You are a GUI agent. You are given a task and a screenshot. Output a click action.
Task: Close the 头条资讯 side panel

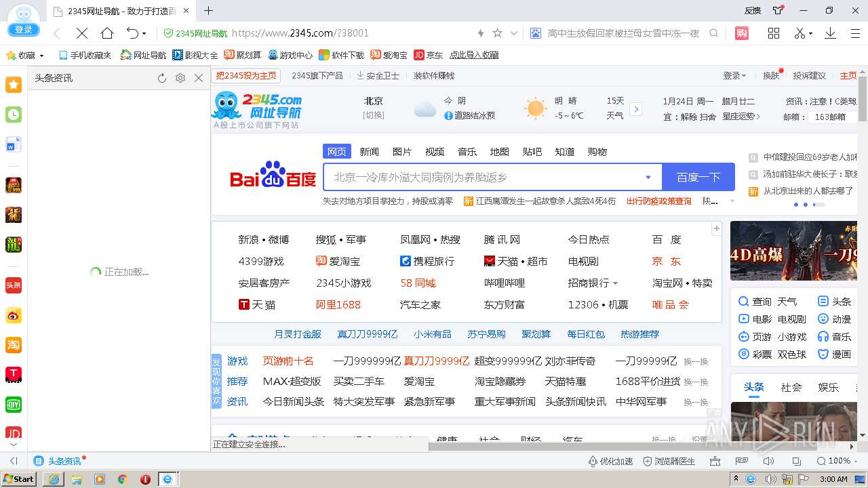pos(199,78)
